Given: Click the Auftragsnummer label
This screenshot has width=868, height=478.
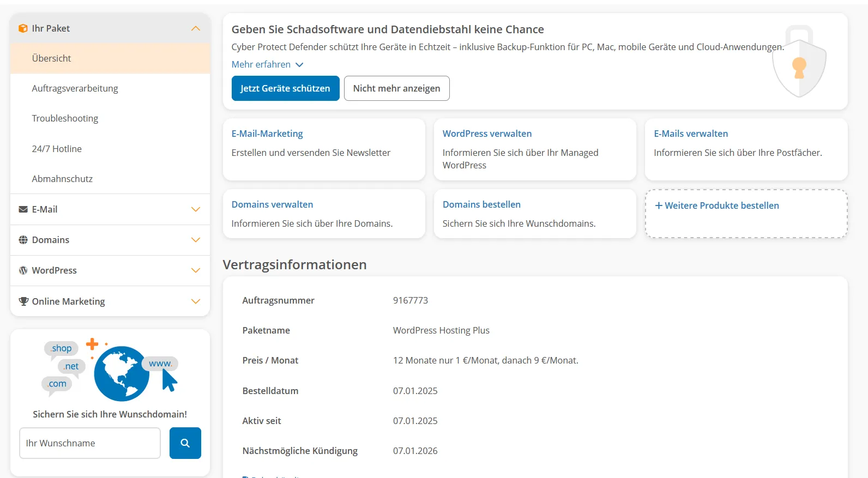Looking at the screenshot, I should coord(278,300).
